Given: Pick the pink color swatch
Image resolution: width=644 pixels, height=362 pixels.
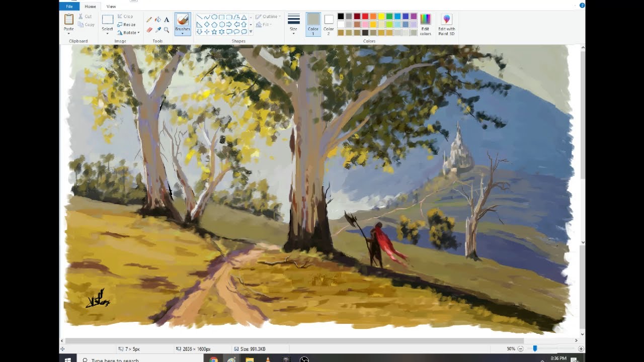Looking at the screenshot, I should tap(365, 24).
